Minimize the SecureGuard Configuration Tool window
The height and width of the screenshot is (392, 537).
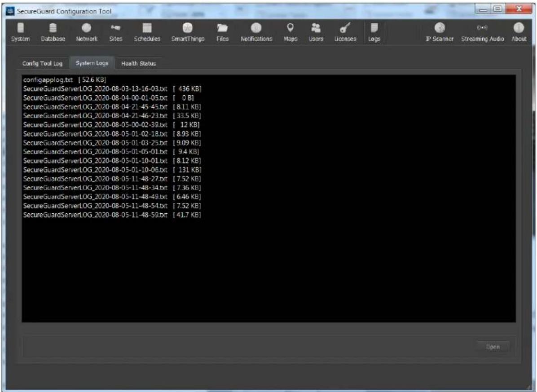[x=483, y=10]
